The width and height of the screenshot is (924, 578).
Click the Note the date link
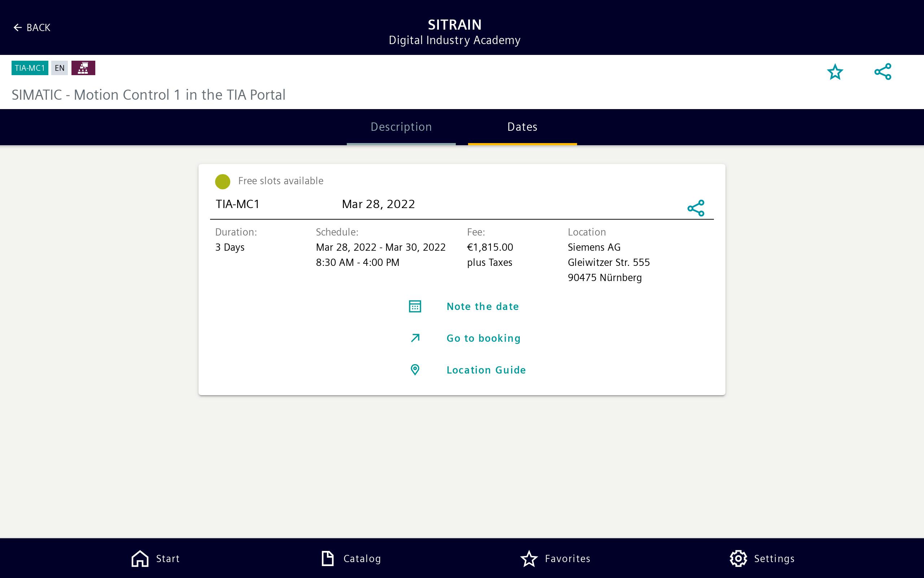click(x=483, y=307)
